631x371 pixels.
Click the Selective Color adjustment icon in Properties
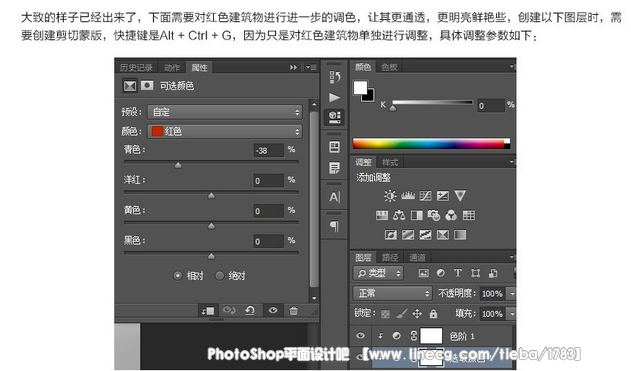click(x=130, y=86)
